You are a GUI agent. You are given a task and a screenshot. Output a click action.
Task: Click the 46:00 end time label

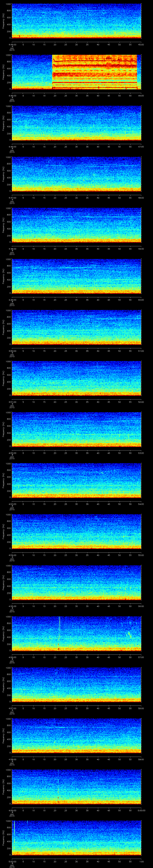tap(141, 96)
